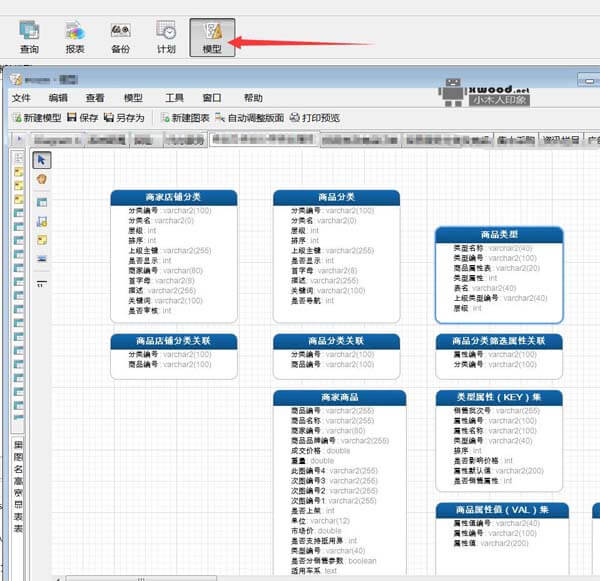The height and width of the screenshot is (581, 600).
Task: Open the 文件 menu
Action: click(x=21, y=98)
